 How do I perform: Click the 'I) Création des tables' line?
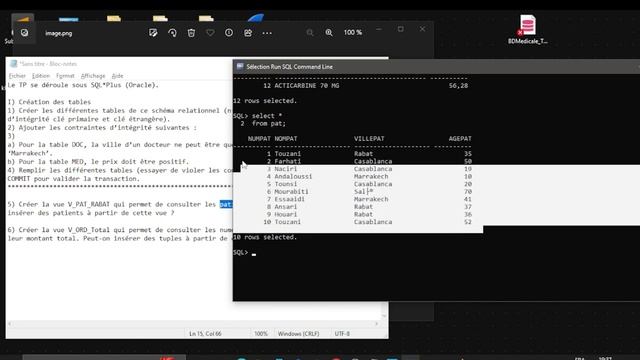(49, 102)
